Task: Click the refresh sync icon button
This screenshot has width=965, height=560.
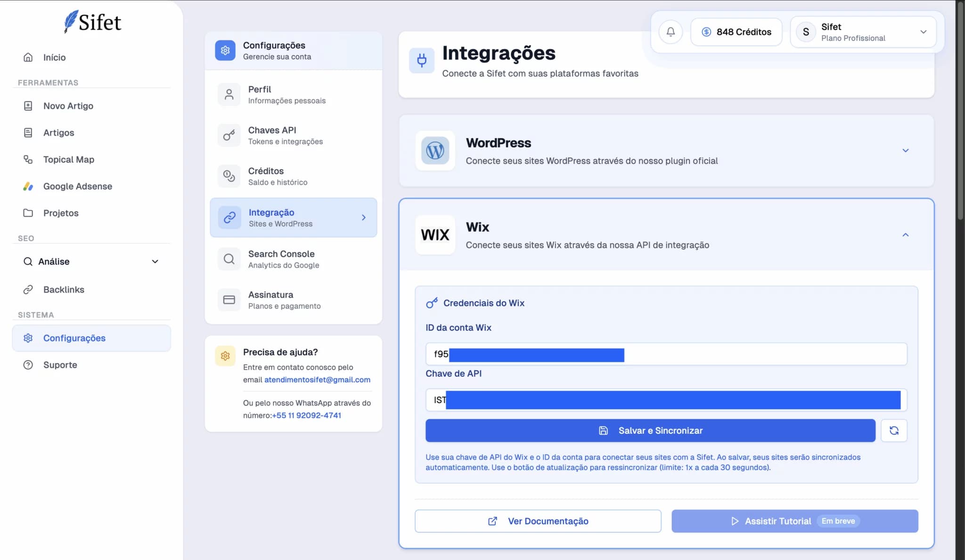Action: point(894,430)
